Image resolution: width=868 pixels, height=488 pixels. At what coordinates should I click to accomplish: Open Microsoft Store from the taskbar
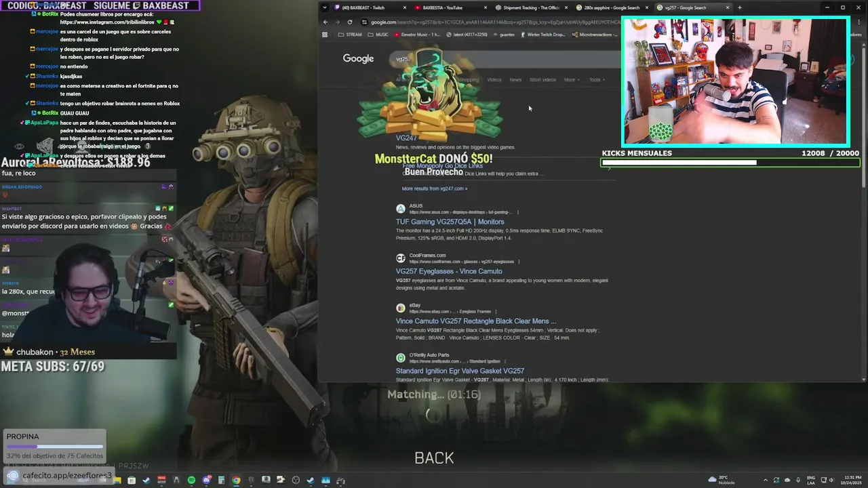pos(132,481)
